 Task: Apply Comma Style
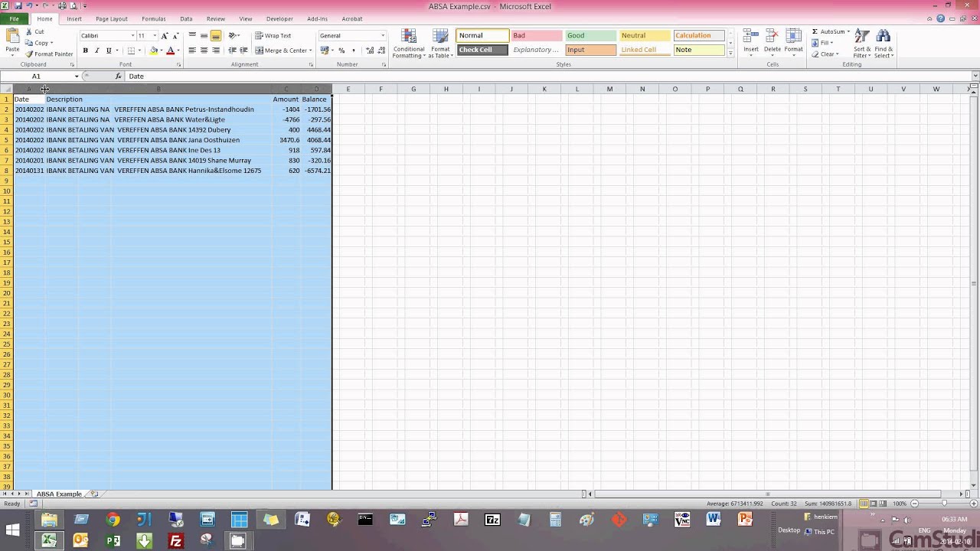[x=353, y=51]
